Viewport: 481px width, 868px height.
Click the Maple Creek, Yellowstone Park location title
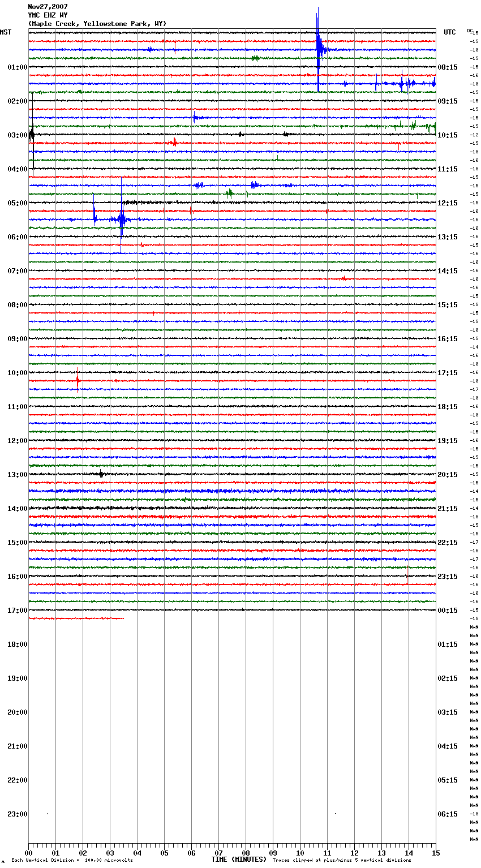pyautogui.click(x=97, y=24)
